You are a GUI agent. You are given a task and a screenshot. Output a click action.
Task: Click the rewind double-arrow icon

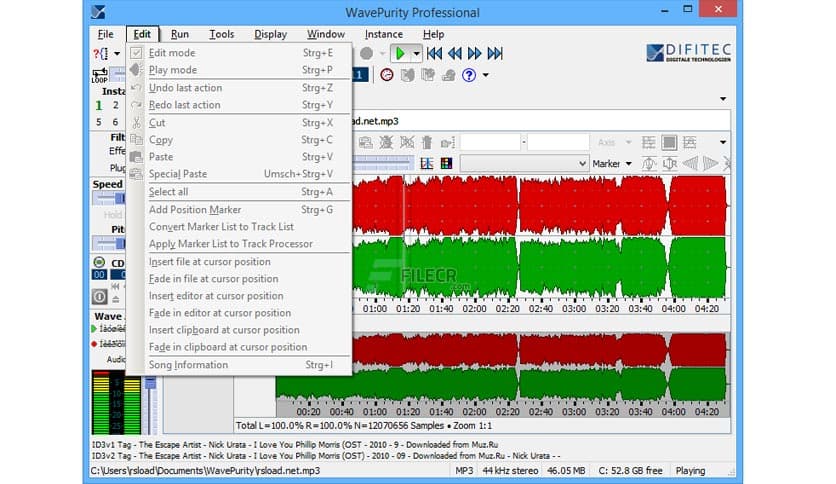tap(455, 53)
